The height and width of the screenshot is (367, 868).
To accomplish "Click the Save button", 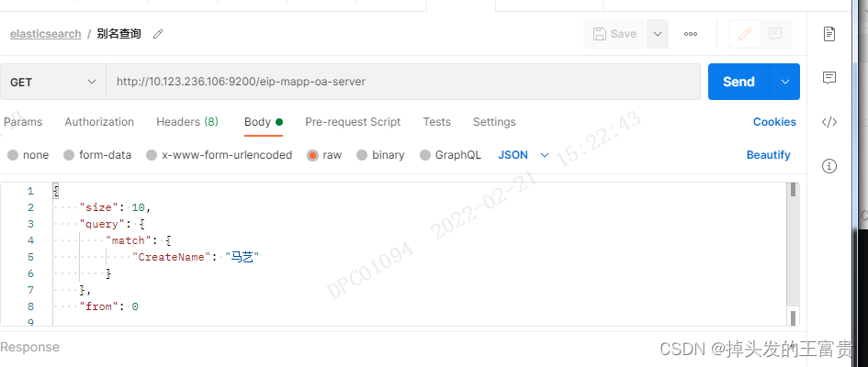I will (614, 34).
